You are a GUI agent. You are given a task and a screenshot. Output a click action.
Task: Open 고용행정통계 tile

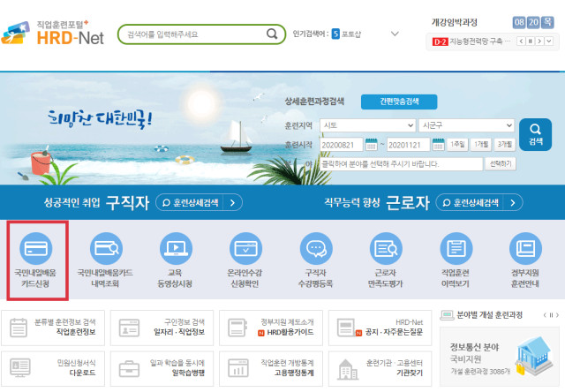tap(271, 368)
